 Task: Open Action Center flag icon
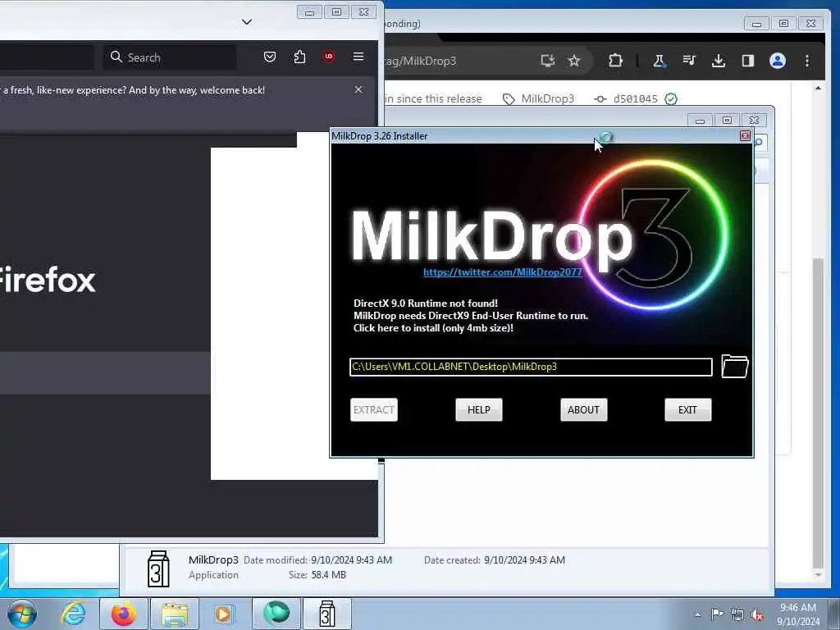pyautogui.click(x=717, y=614)
